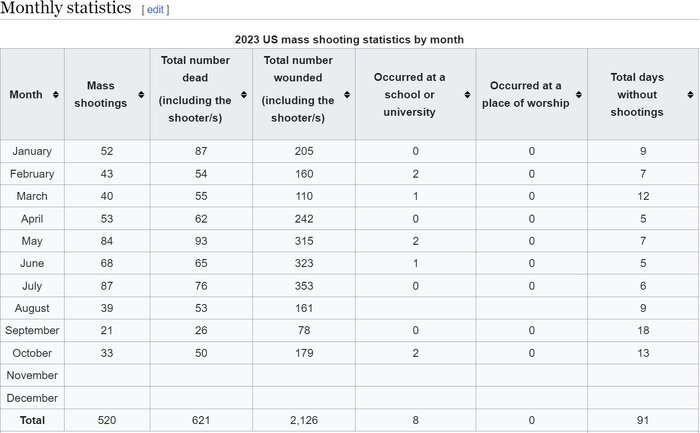Select July's wounded count of 353
The image size is (700, 433).
click(x=303, y=285)
